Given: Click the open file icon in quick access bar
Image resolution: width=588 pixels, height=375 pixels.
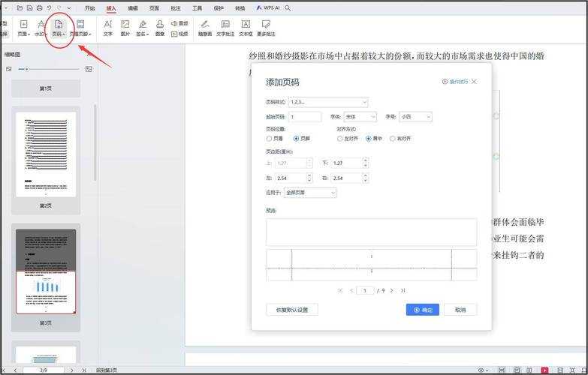Looking at the screenshot, I should (x=20, y=7).
